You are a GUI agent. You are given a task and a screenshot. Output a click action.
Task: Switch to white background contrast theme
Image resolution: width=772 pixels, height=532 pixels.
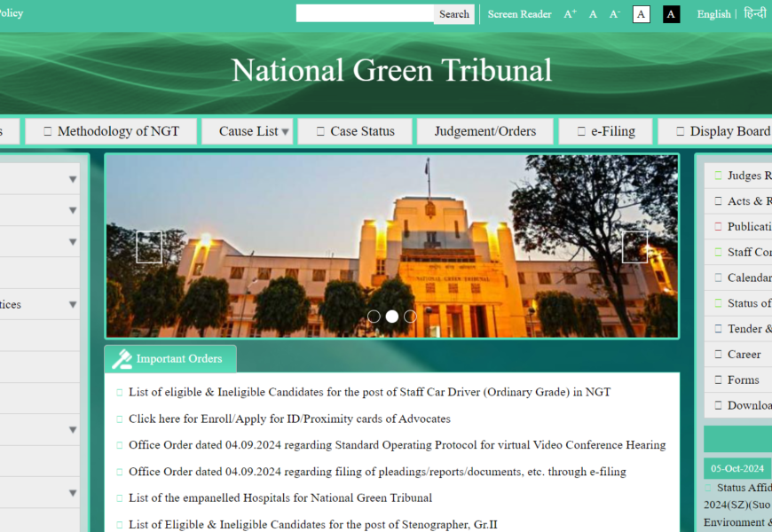pos(641,14)
